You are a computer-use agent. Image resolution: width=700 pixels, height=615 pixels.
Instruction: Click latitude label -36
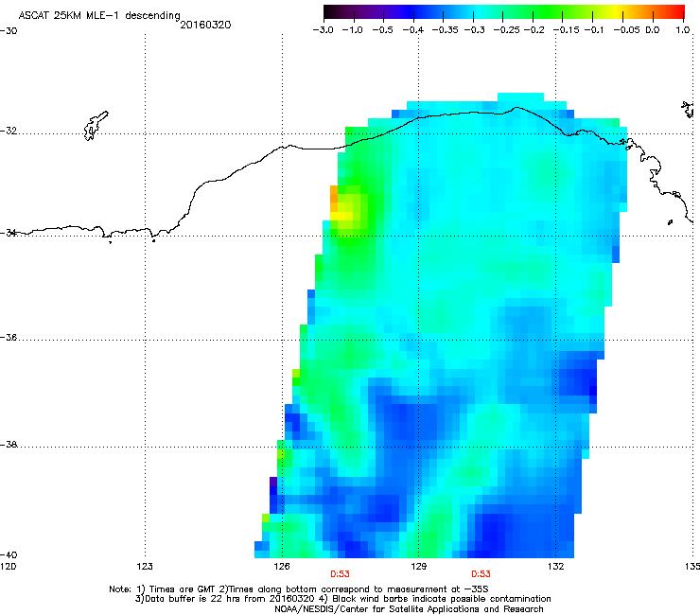click(9, 337)
